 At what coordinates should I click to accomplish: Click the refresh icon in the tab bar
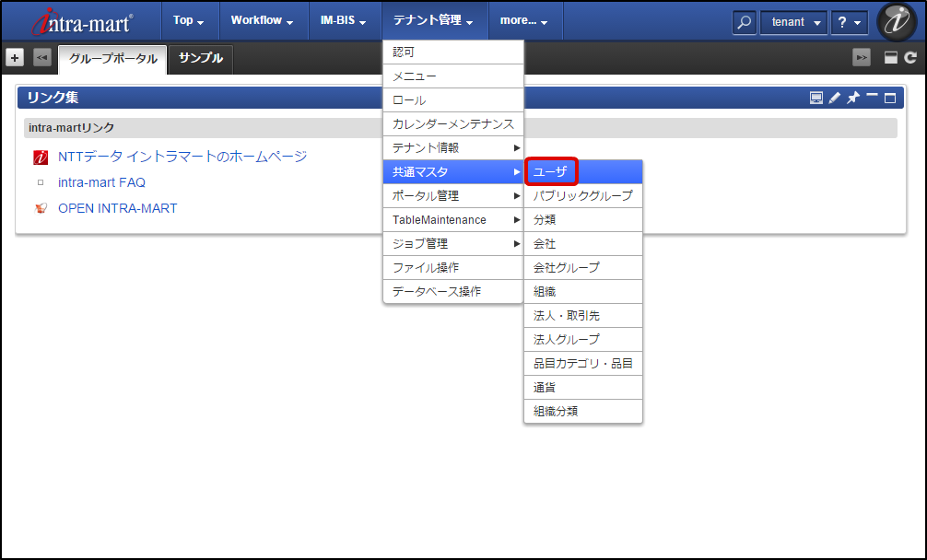tap(910, 57)
